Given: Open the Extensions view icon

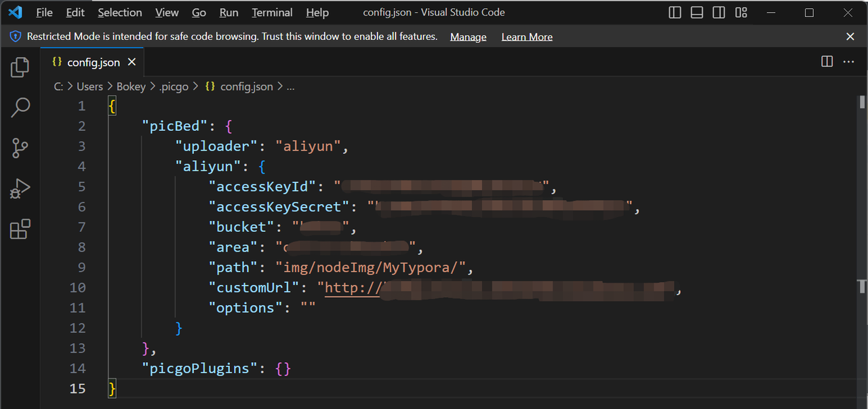Looking at the screenshot, I should [20, 229].
